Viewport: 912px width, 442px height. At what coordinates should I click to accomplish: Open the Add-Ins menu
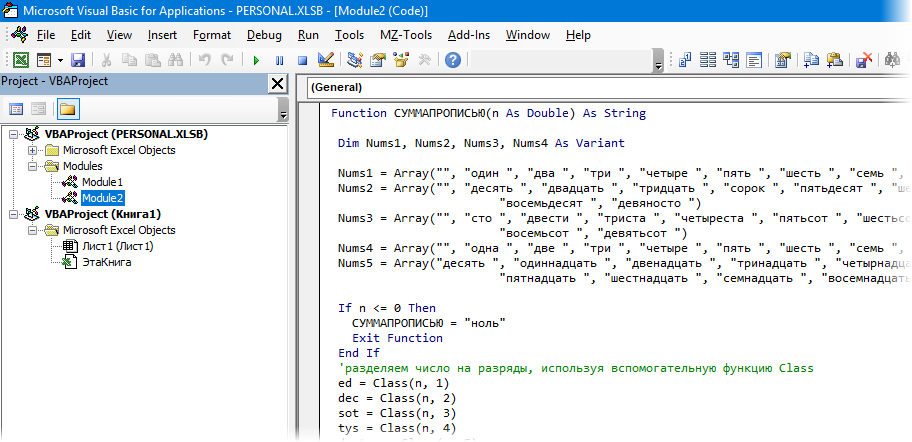click(469, 35)
